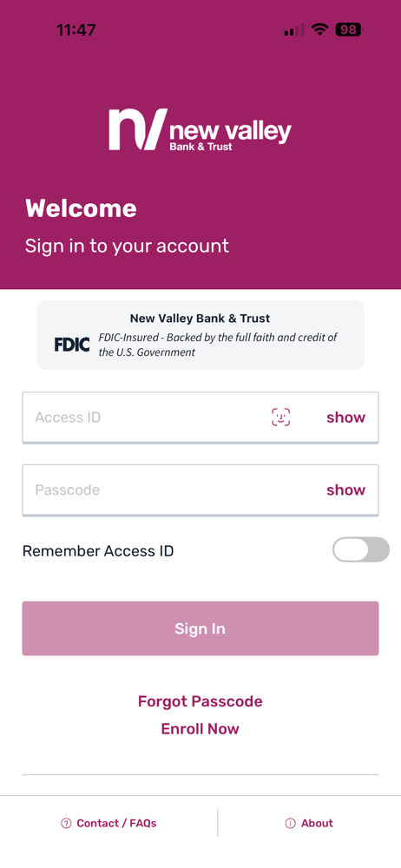Click the Sign In button
Image resolution: width=401 pixels, height=868 pixels.
coord(200,628)
